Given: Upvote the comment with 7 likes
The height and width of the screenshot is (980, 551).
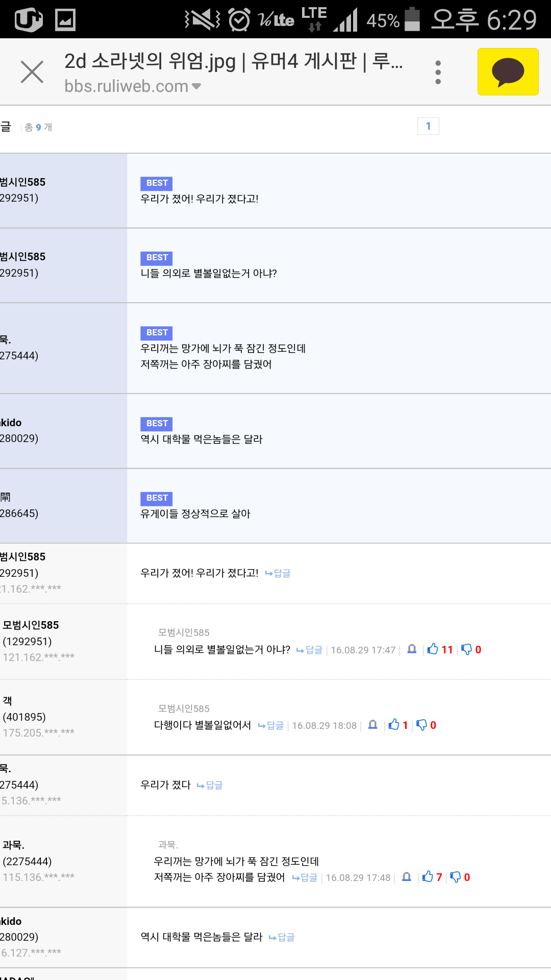Looking at the screenshot, I should point(428,877).
